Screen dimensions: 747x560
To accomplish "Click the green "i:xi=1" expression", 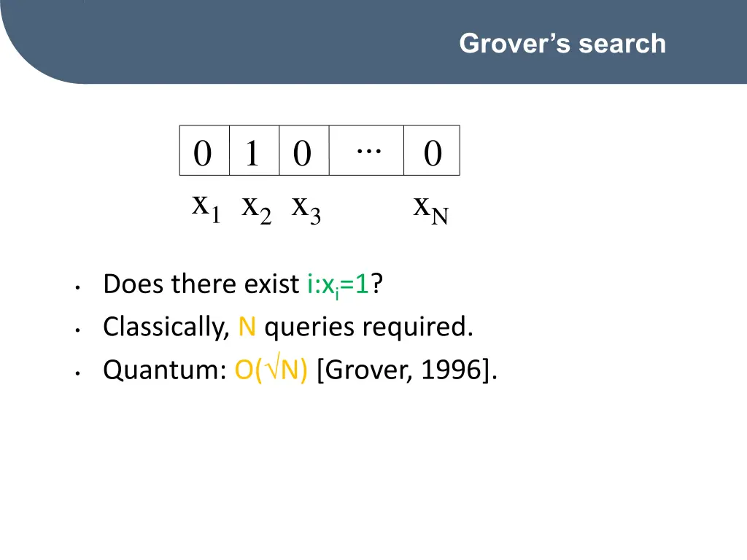I will point(338,284).
